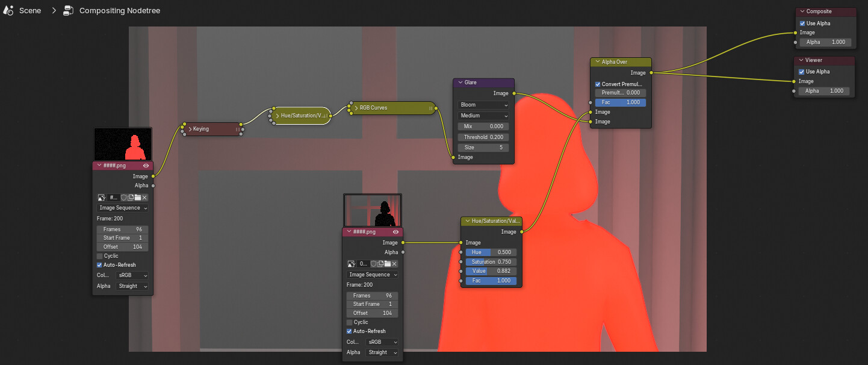Toggle Convert Premultiplied in Alpha Over node
Viewport: 868px width, 365px height.
coord(598,84)
